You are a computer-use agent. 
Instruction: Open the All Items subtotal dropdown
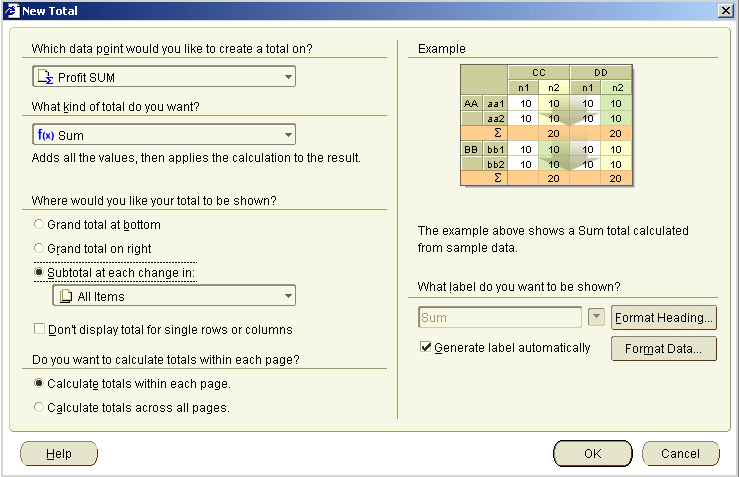tap(288, 296)
